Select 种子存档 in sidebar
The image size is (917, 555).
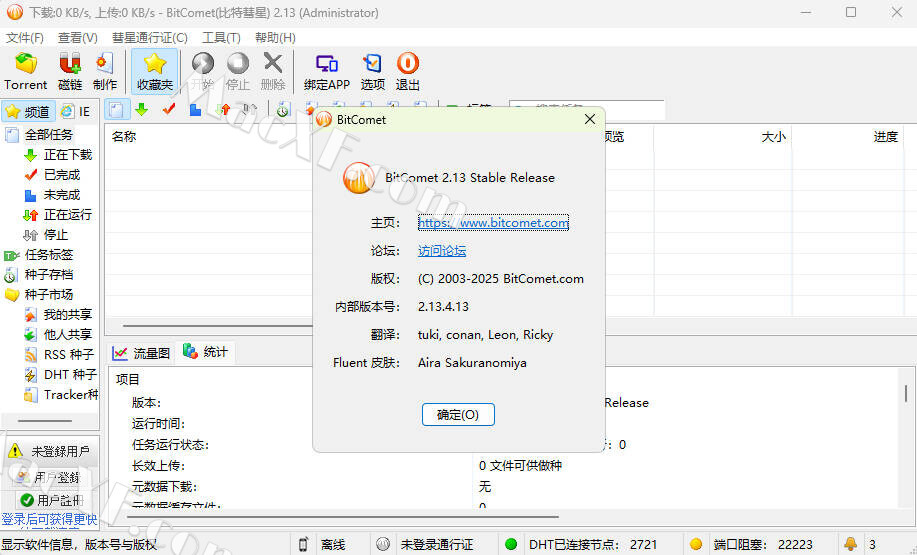[x=49, y=274]
